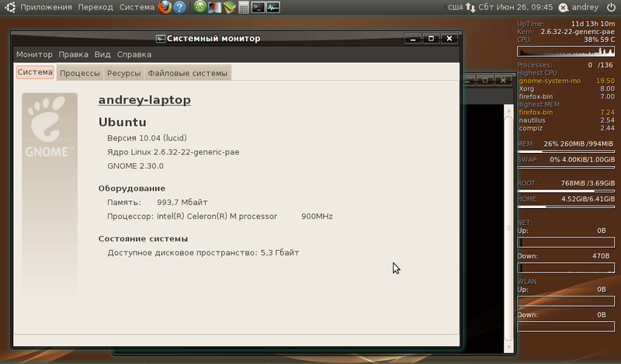Open the calculator launcher in panel
Image resolution: width=621 pixels, height=364 pixels.
[x=244, y=8]
